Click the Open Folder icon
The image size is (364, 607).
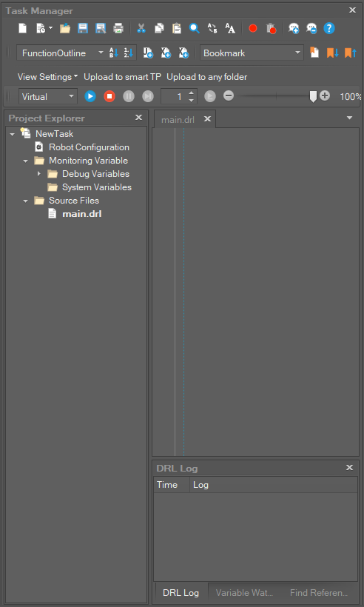(x=65, y=28)
